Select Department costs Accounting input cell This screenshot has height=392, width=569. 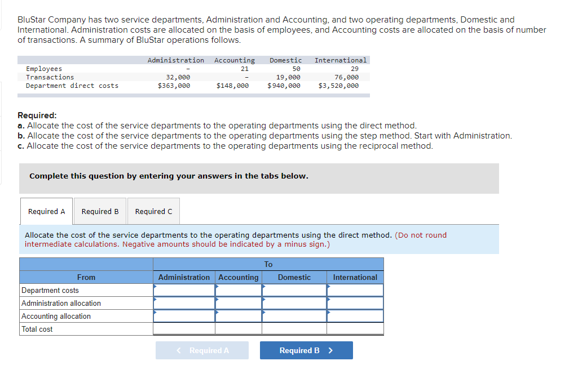tap(239, 290)
